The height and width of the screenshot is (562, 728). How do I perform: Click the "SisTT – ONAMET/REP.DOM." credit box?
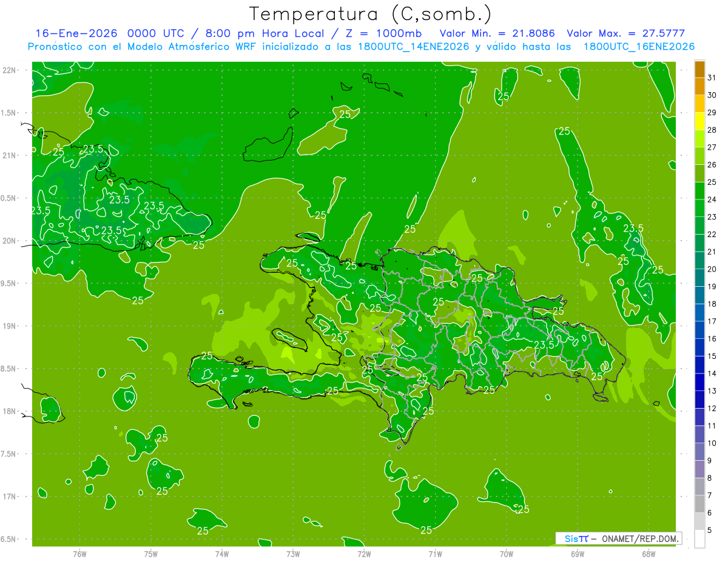(618, 538)
